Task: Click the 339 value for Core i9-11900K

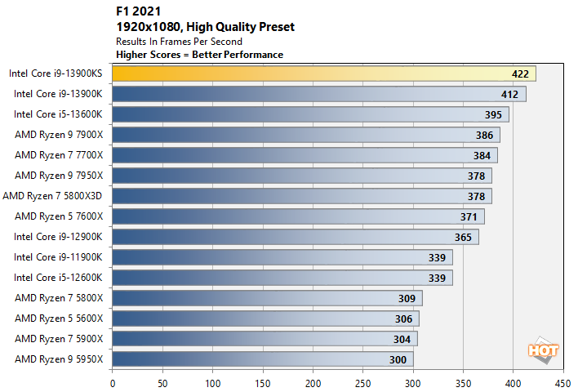Action: (x=437, y=258)
